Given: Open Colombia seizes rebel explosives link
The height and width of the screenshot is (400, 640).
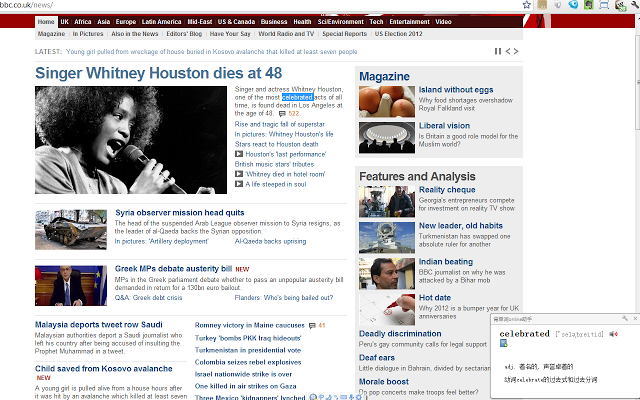Looking at the screenshot, I should pyautogui.click(x=248, y=362).
